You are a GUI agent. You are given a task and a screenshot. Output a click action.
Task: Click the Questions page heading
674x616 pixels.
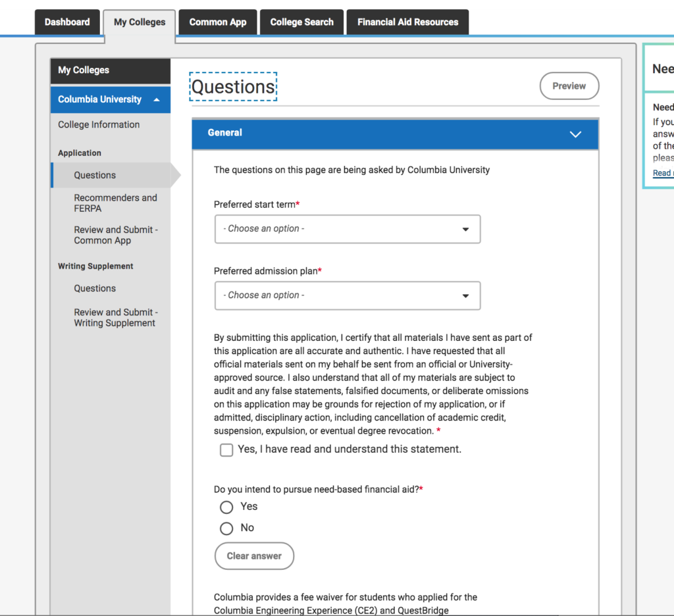click(x=233, y=87)
